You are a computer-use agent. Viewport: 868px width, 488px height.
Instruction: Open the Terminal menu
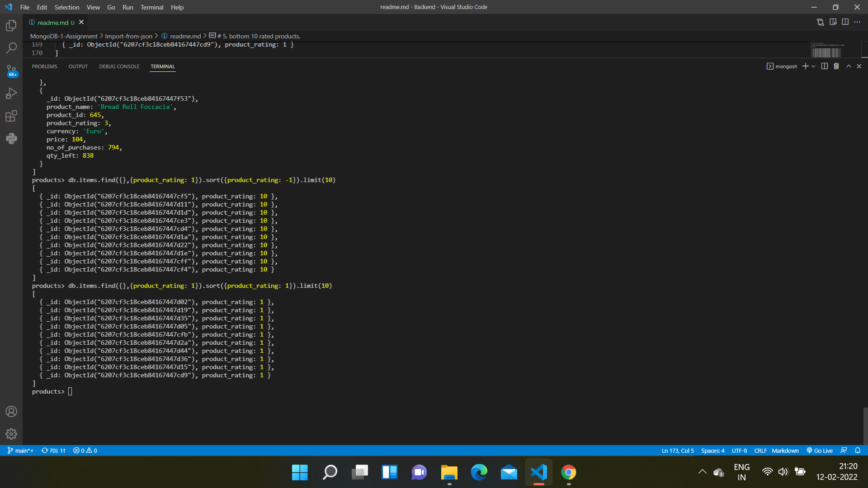coord(152,7)
